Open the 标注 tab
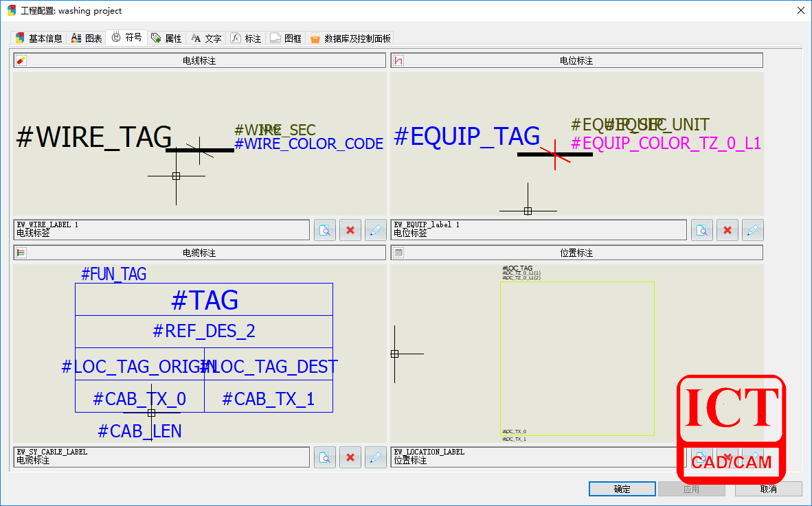 click(x=247, y=38)
